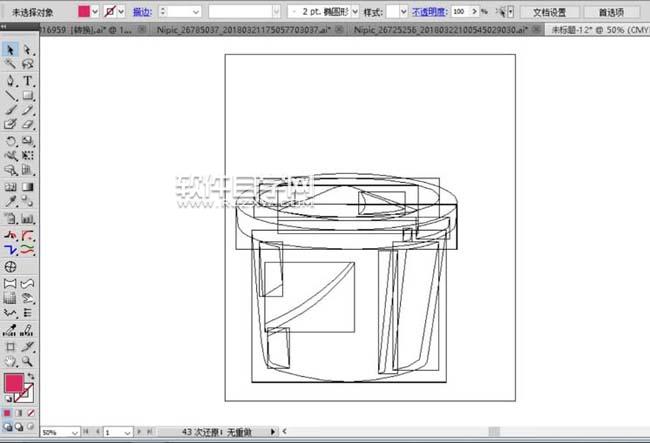The image size is (650, 443).
Task: Click the swap fill and stroke arrow
Action: (x=31, y=376)
